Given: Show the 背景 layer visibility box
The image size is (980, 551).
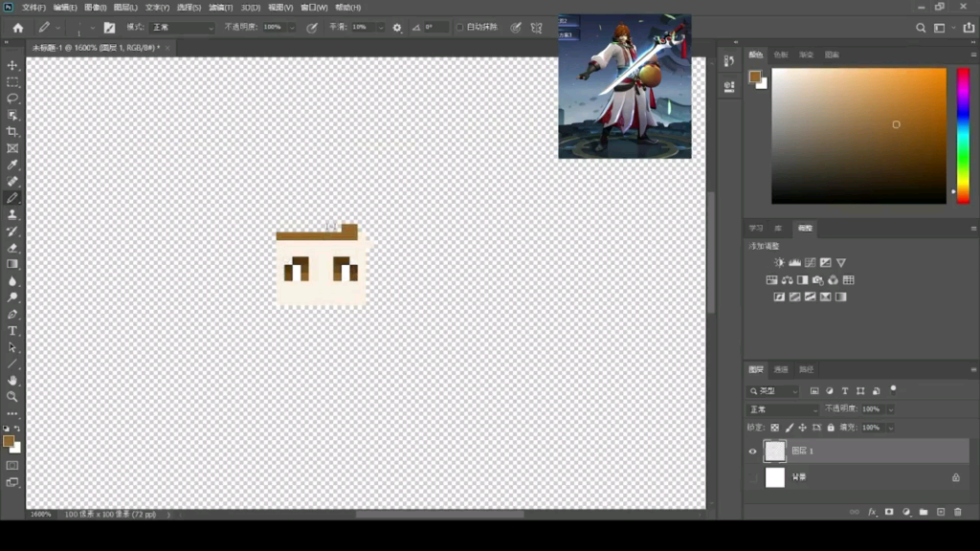Looking at the screenshot, I should (x=752, y=477).
